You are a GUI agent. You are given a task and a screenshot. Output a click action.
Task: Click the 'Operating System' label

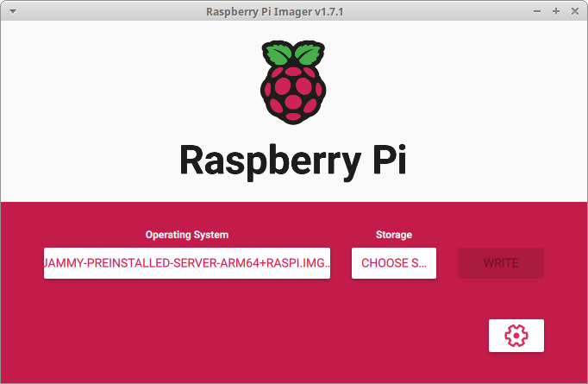pos(187,235)
